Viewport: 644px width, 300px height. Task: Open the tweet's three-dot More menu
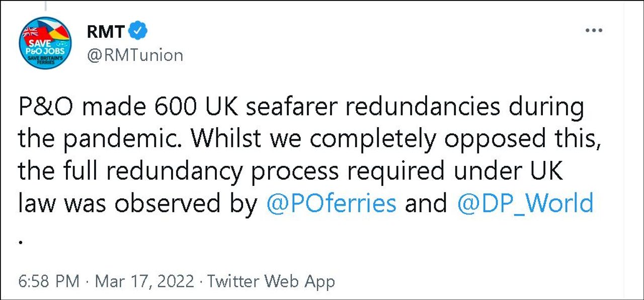click(594, 31)
